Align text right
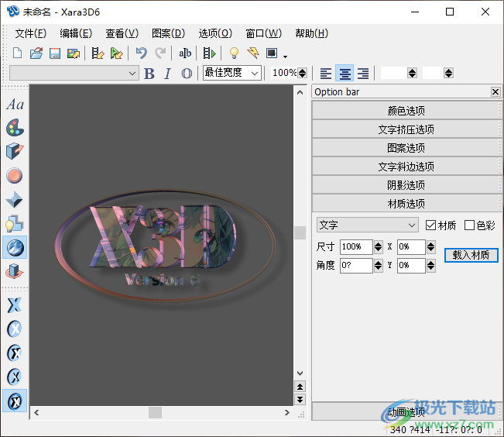Viewport: 504px width, 437px height. click(x=363, y=74)
